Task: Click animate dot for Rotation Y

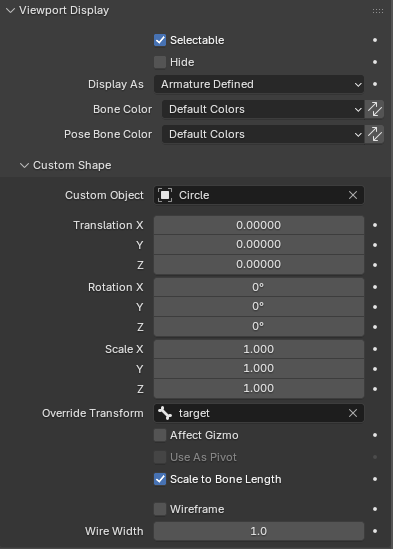Action: tap(375, 307)
